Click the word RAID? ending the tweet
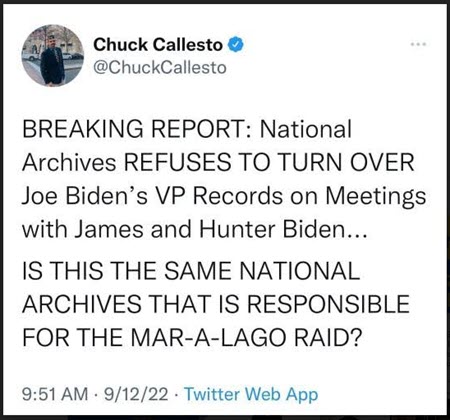Screen dimensions: 450x420 point(328,337)
